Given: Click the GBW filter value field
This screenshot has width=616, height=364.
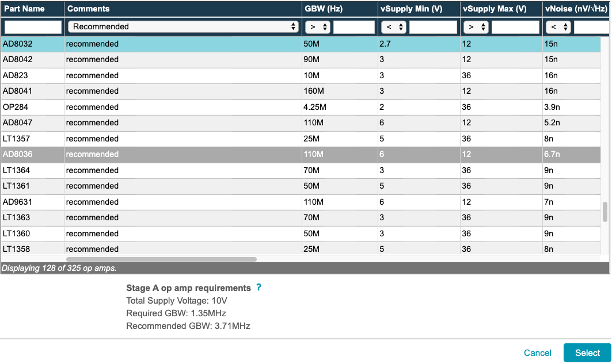Looking at the screenshot, I should click(x=354, y=27).
